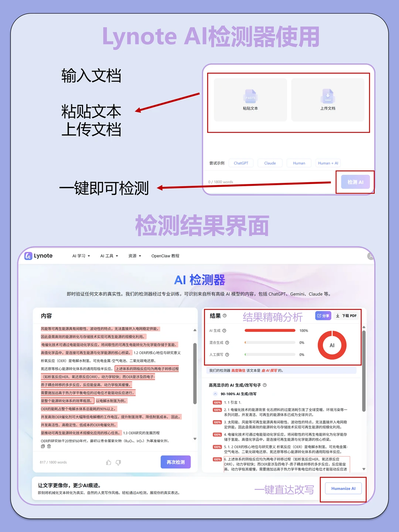Click the help icon beside 结果
The width and height of the screenshot is (399, 532).
point(225,316)
